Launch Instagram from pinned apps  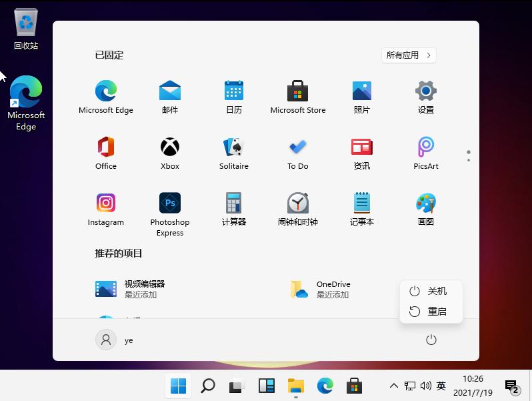(x=106, y=204)
